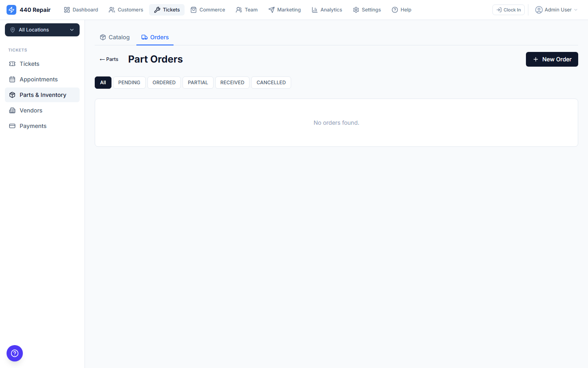Image resolution: width=588 pixels, height=368 pixels.
Task: Open the All Locations selector
Action: [x=42, y=30]
